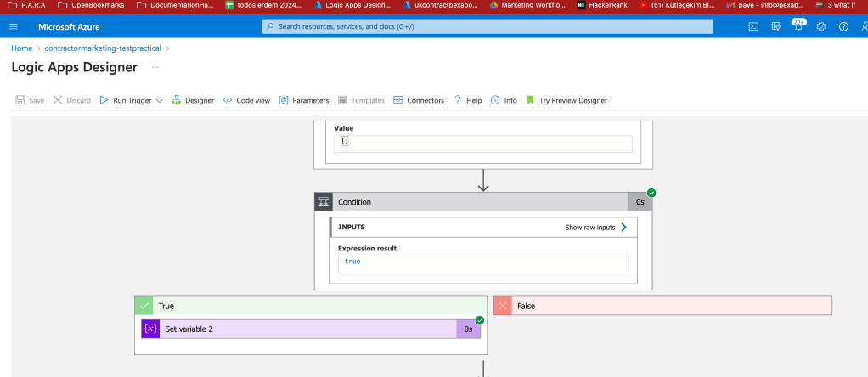Screen dimensions: 868x377
Task: Click the Show raw inputs link
Action: tap(590, 227)
